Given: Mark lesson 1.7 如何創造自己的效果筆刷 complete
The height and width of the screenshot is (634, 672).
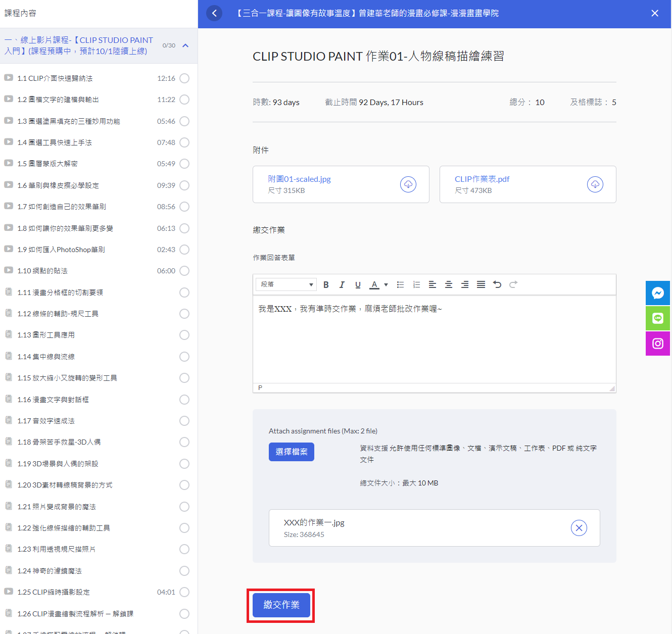Looking at the screenshot, I should pyautogui.click(x=184, y=207).
